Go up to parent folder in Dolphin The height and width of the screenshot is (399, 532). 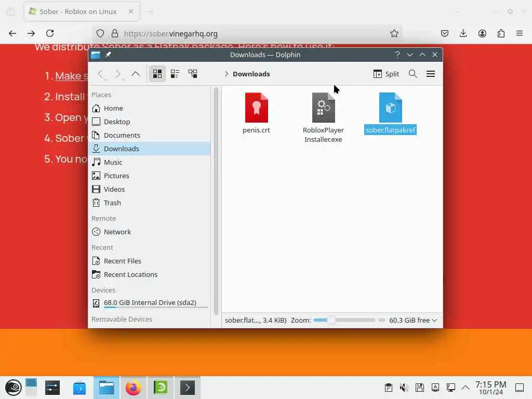[x=136, y=74]
